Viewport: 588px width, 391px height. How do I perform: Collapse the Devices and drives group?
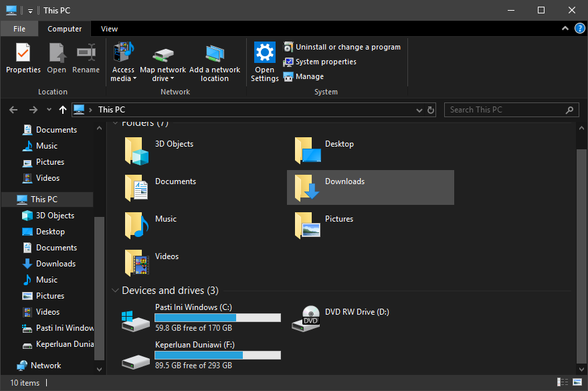point(115,291)
